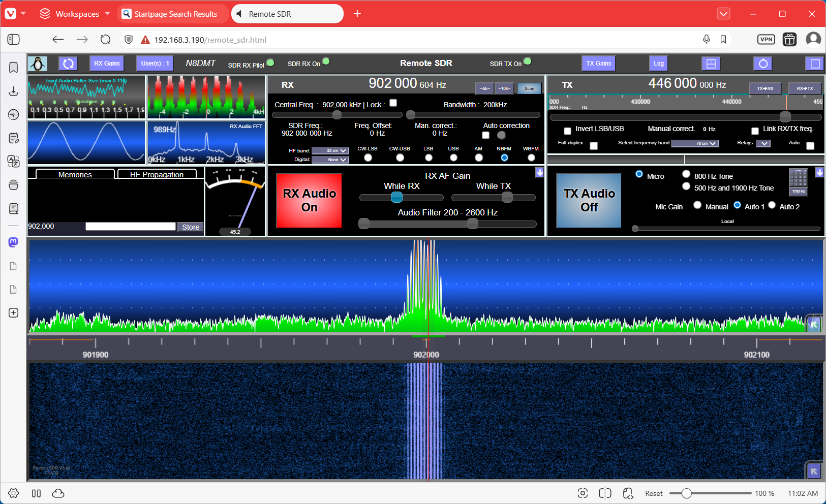Select the USB modulation radio button
The width and height of the screenshot is (826, 504).
point(453,157)
